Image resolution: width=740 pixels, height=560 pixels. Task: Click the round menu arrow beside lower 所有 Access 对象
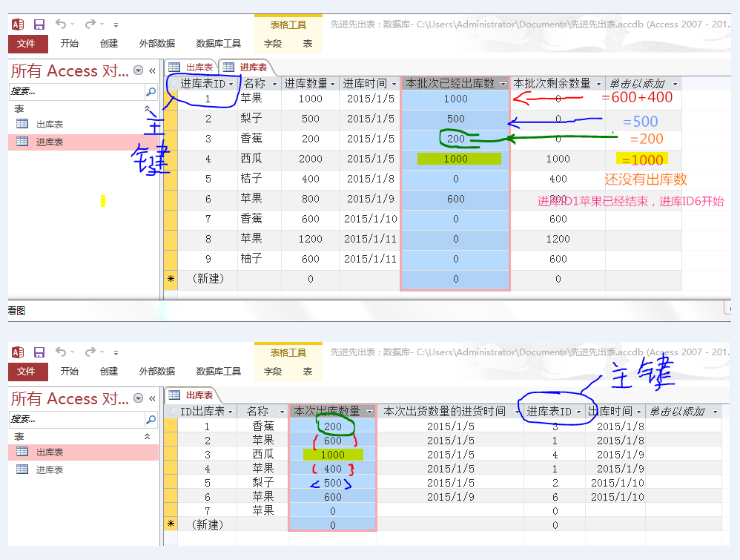point(139,398)
